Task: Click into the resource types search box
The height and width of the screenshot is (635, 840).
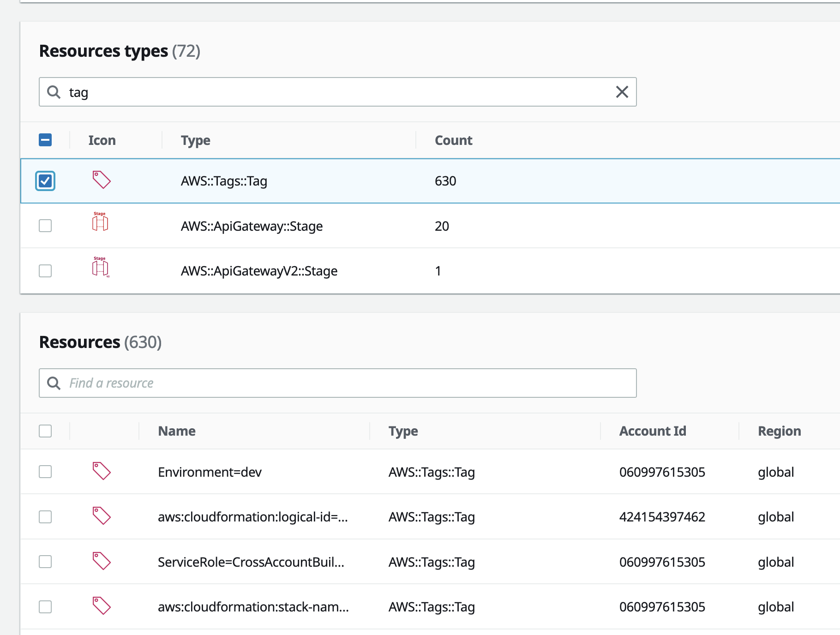Action: point(277,92)
